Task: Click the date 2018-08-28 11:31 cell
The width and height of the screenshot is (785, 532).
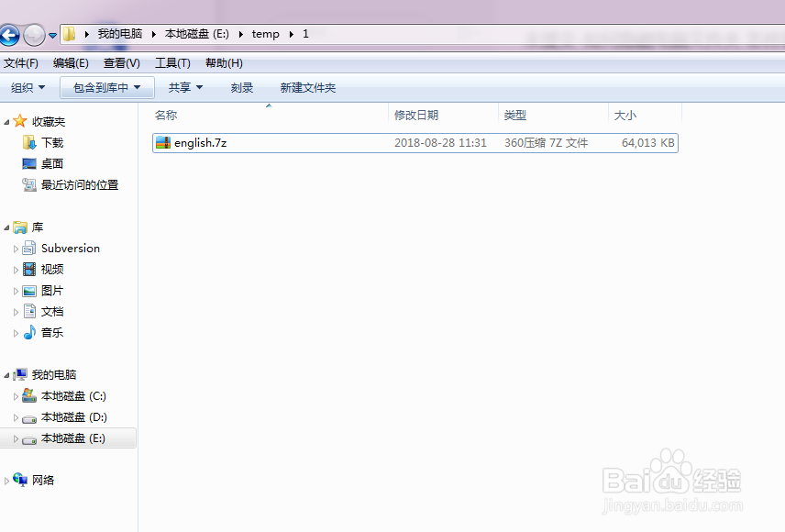Action: (440, 143)
